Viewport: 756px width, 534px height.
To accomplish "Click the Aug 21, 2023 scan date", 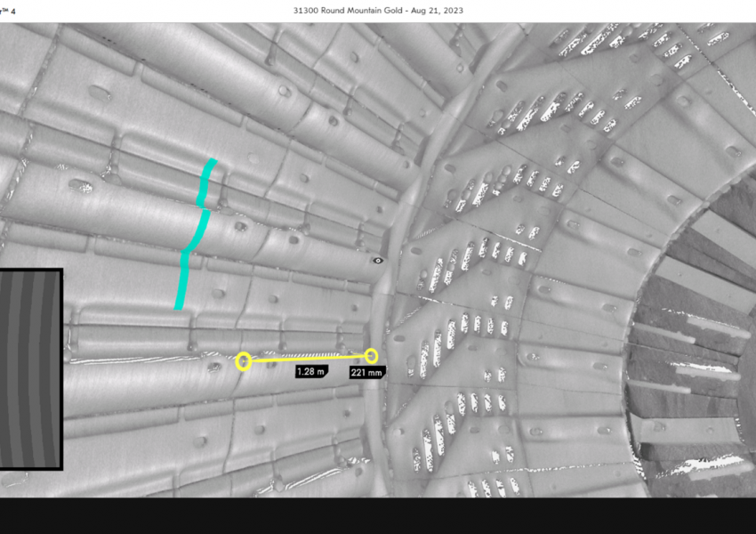I will tap(436, 10).
